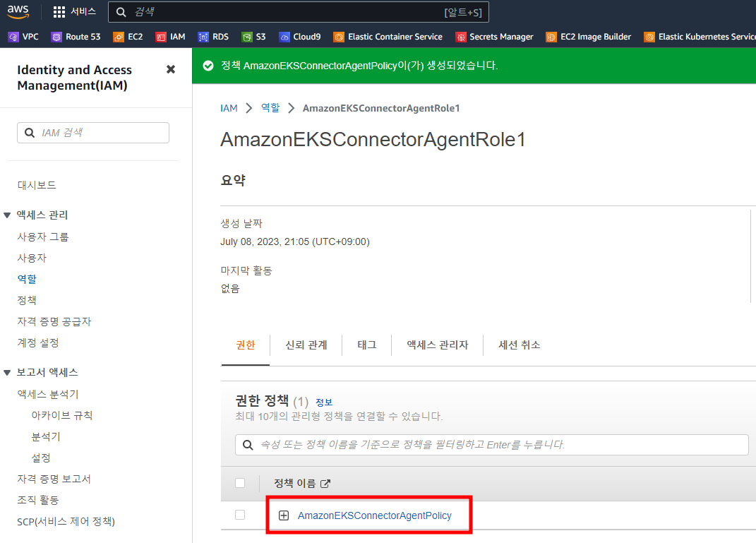This screenshot has height=543, width=756.
Task: Switch to the 액세스 관리자 tab
Action: [x=438, y=345]
